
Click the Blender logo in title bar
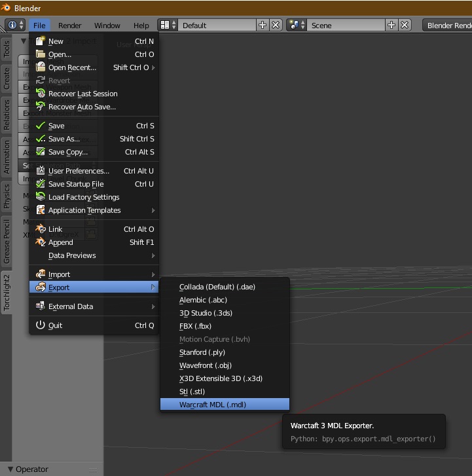click(x=5, y=8)
